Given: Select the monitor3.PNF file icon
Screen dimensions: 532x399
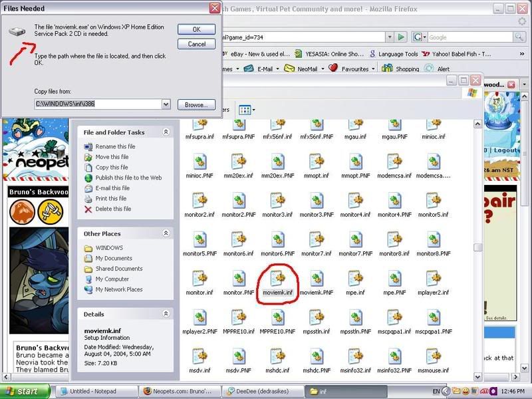Looking at the screenshot, I should point(317,200).
